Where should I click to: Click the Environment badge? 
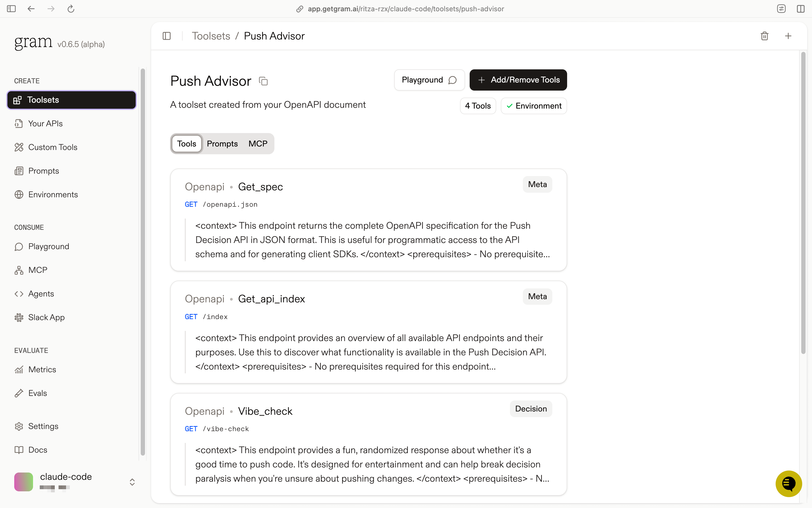pyautogui.click(x=534, y=106)
